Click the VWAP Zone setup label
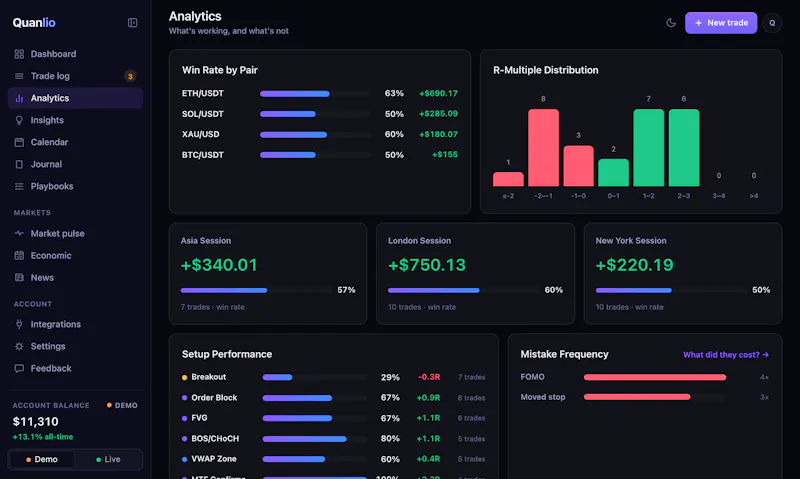800x479 pixels. point(214,459)
